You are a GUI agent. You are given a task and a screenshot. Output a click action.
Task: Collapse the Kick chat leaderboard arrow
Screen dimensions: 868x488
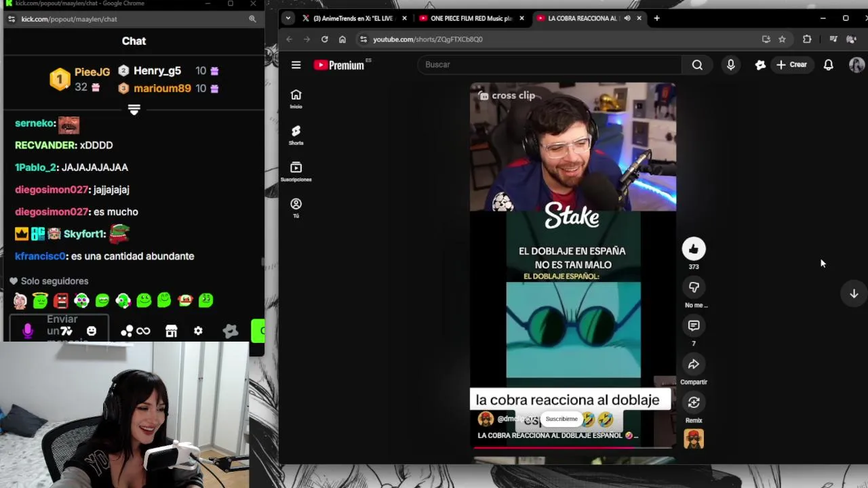click(x=134, y=110)
